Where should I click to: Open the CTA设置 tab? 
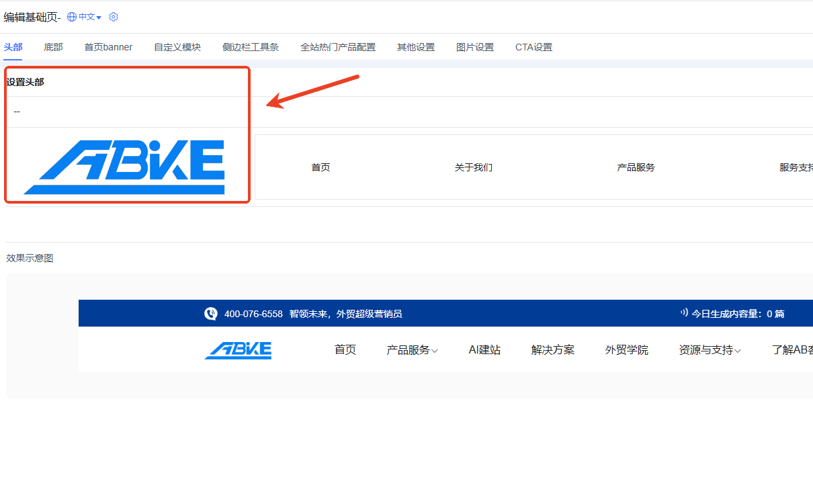click(533, 47)
